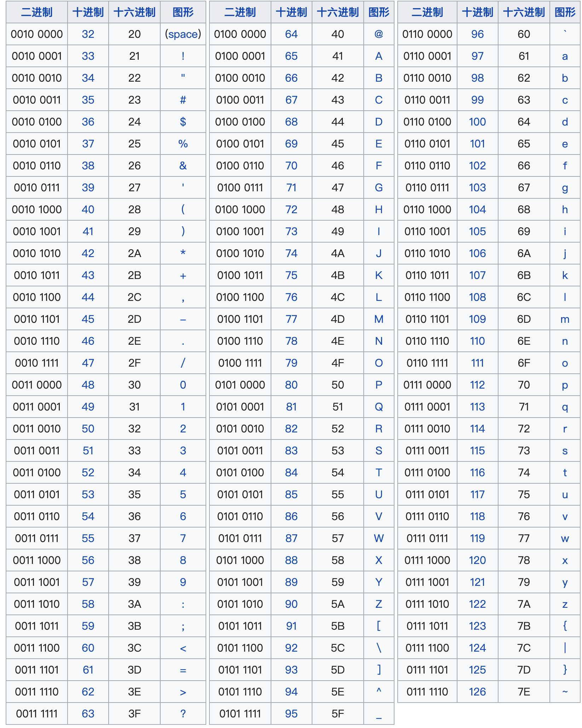Click the ~ tilde link
The height and width of the screenshot is (728, 582).
pyautogui.click(x=565, y=692)
